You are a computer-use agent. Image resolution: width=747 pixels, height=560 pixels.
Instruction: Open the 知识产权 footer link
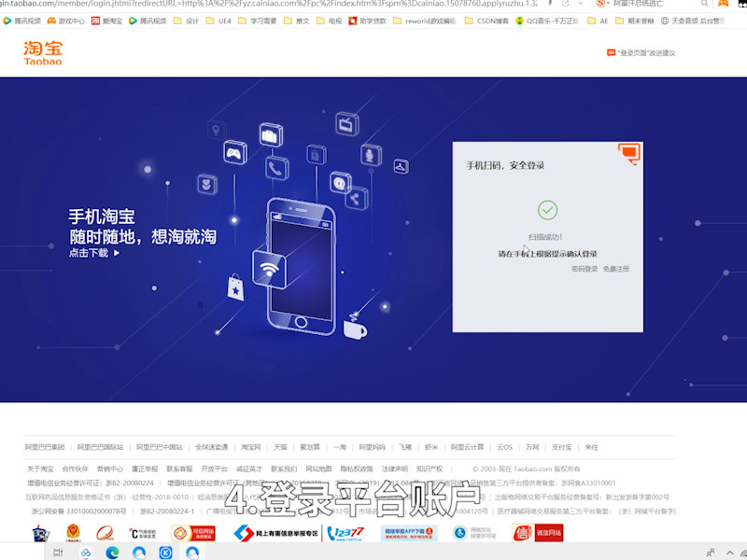pyautogui.click(x=430, y=469)
